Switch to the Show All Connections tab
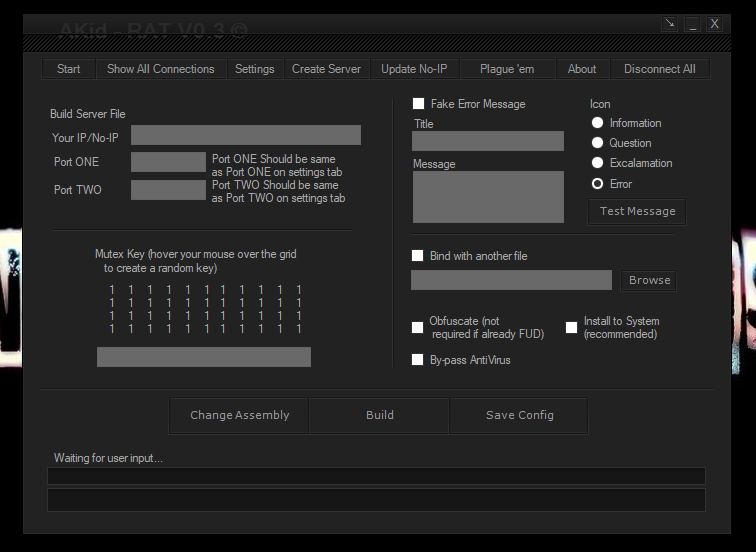Viewport: 756px width, 552px height. [161, 69]
